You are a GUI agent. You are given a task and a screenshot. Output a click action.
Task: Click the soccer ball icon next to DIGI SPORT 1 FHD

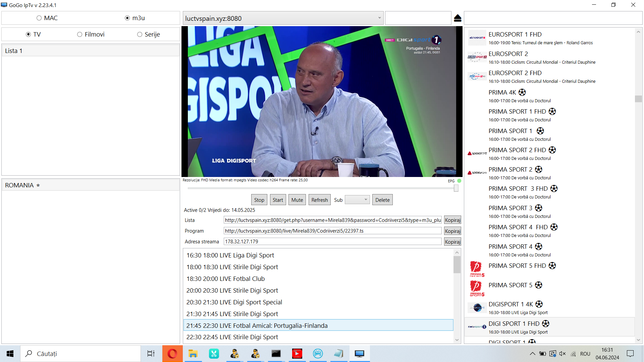pos(546,323)
